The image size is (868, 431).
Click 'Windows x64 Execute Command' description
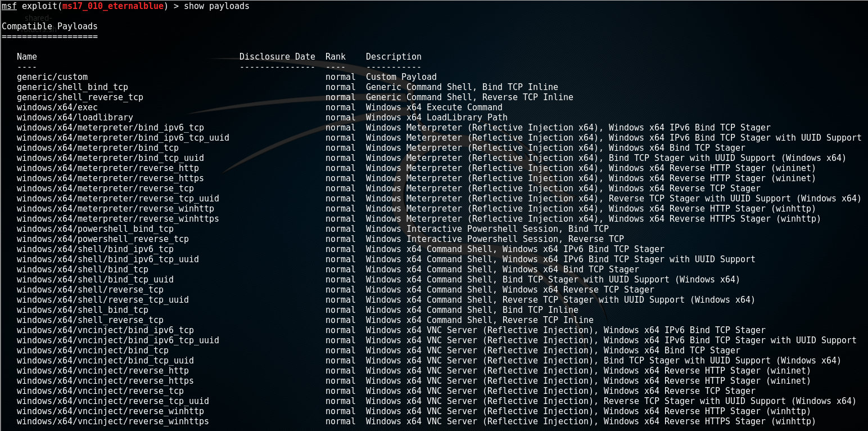(434, 107)
